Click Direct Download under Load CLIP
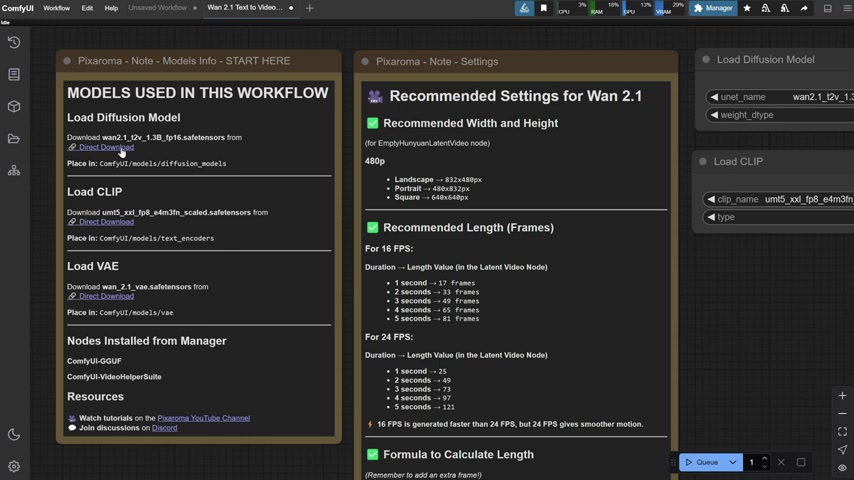 [x=106, y=222]
